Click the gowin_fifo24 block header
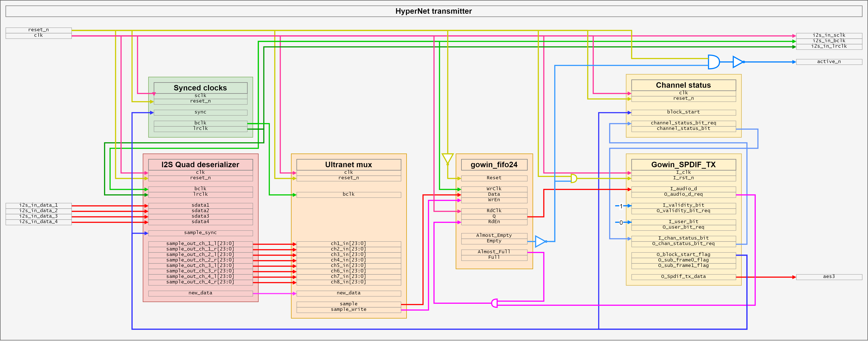The width and height of the screenshot is (868, 341). [x=494, y=165]
